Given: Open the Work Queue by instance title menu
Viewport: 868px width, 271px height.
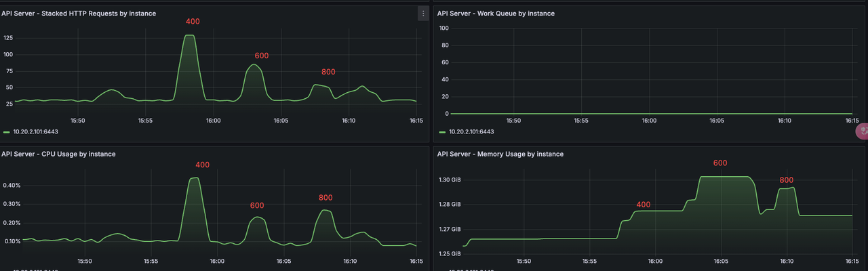Looking at the screenshot, I should pyautogui.click(x=496, y=14).
